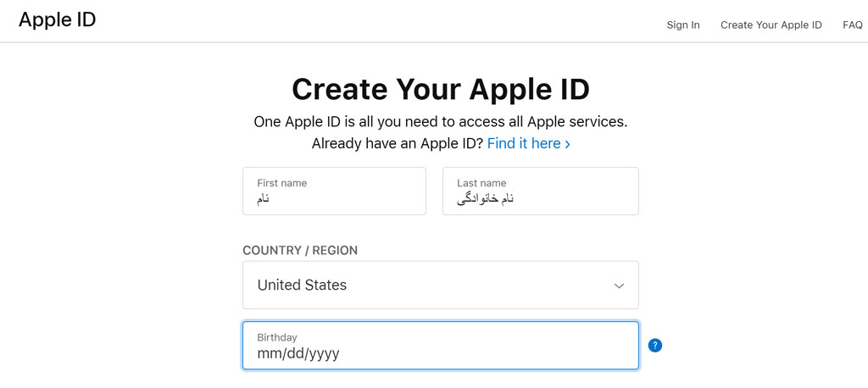This screenshot has width=868, height=388.
Task: Focus the Last name input field
Action: tap(540, 191)
